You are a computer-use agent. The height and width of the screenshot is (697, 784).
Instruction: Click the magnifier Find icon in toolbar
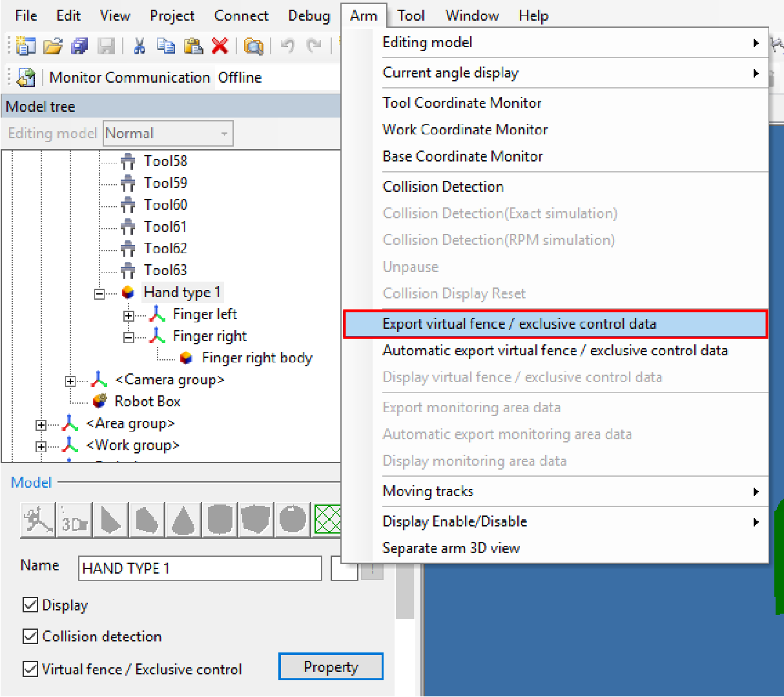click(x=254, y=46)
